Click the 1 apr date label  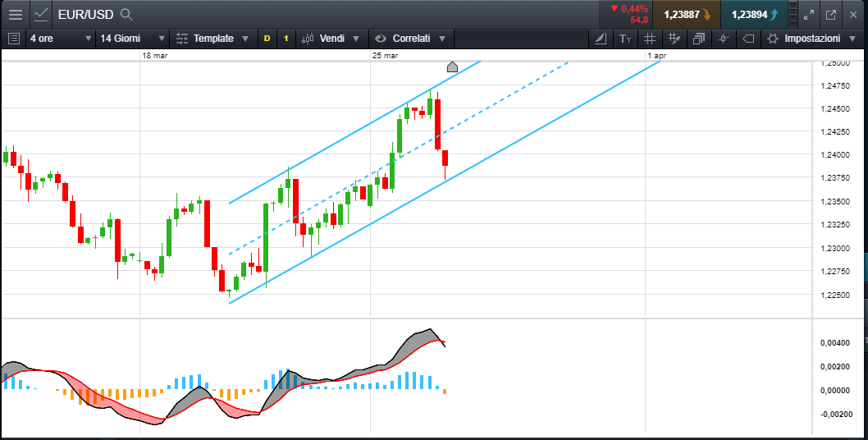tap(657, 56)
